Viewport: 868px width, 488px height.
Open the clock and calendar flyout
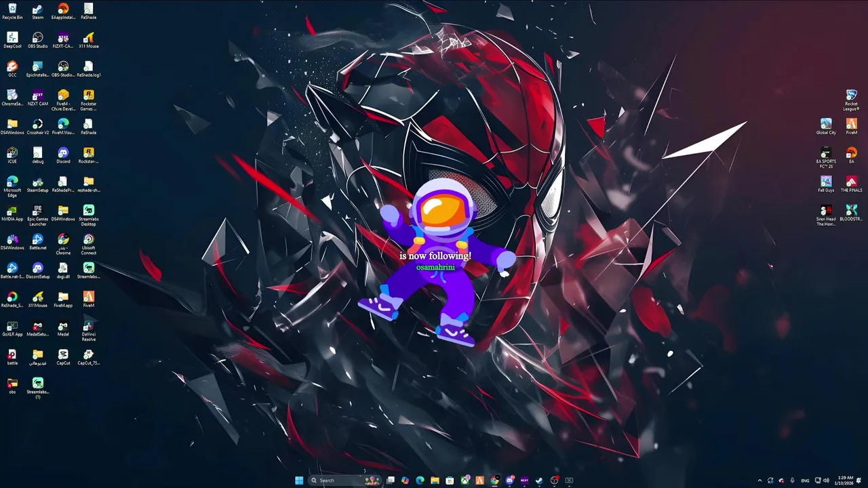[845, 481]
